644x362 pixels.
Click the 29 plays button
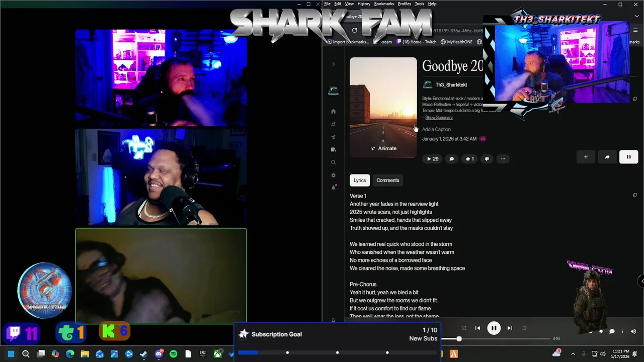coord(433,159)
